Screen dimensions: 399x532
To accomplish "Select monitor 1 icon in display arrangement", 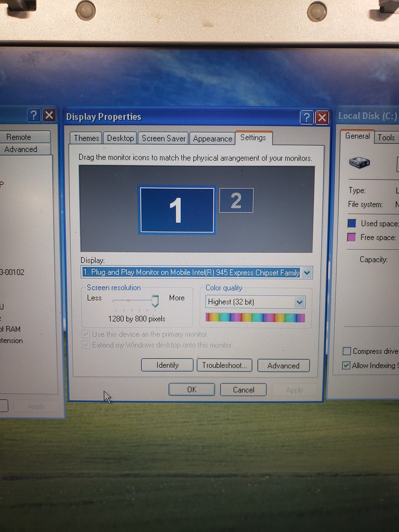I will coord(177,210).
